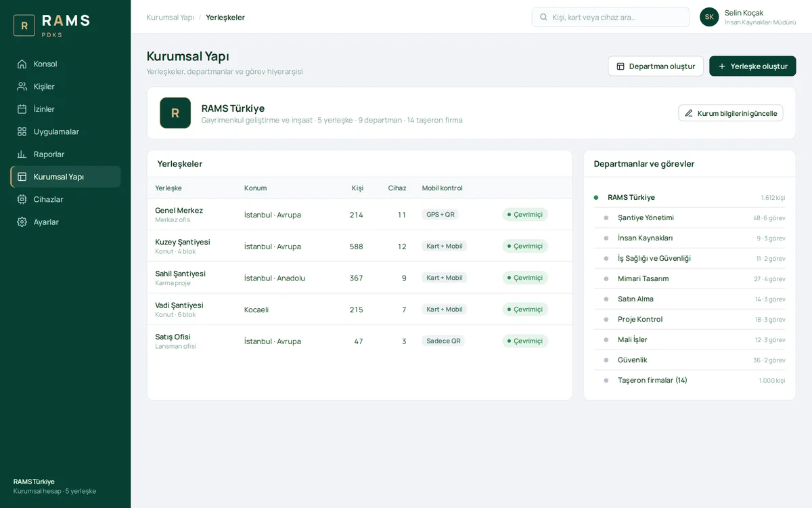Open the Kuzey Şantiyesi row
The width and height of the screenshot is (812, 508).
coord(359,246)
